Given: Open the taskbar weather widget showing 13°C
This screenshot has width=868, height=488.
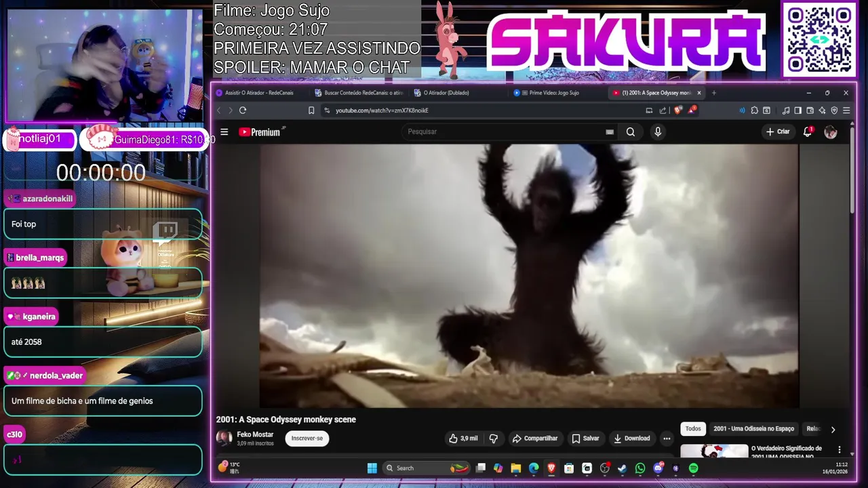Looking at the screenshot, I should (x=229, y=468).
